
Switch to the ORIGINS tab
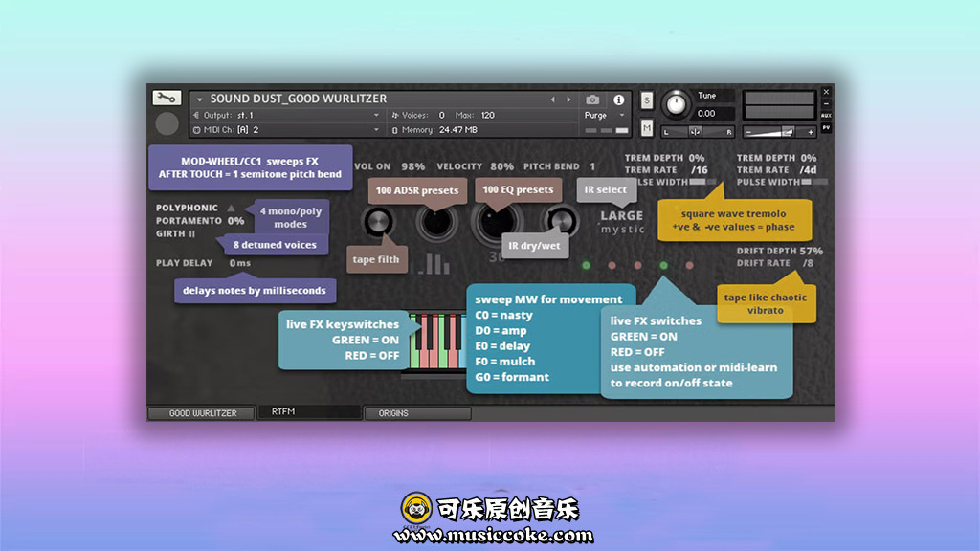point(417,413)
